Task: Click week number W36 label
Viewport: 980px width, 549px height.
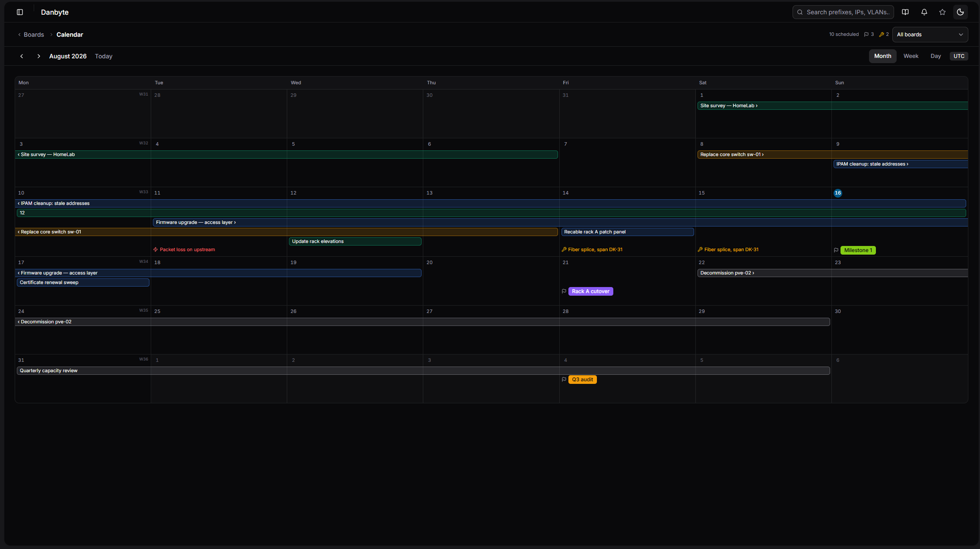Action: 143,359
